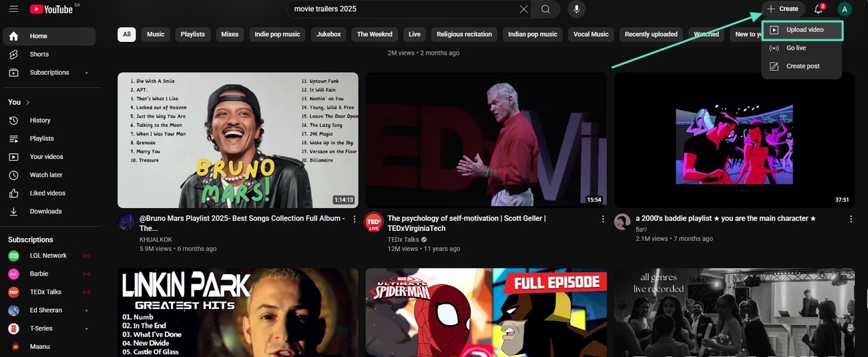This screenshot has width=868, height=357.
Task: Open the account avatar menu
Action: pos(845,9)
